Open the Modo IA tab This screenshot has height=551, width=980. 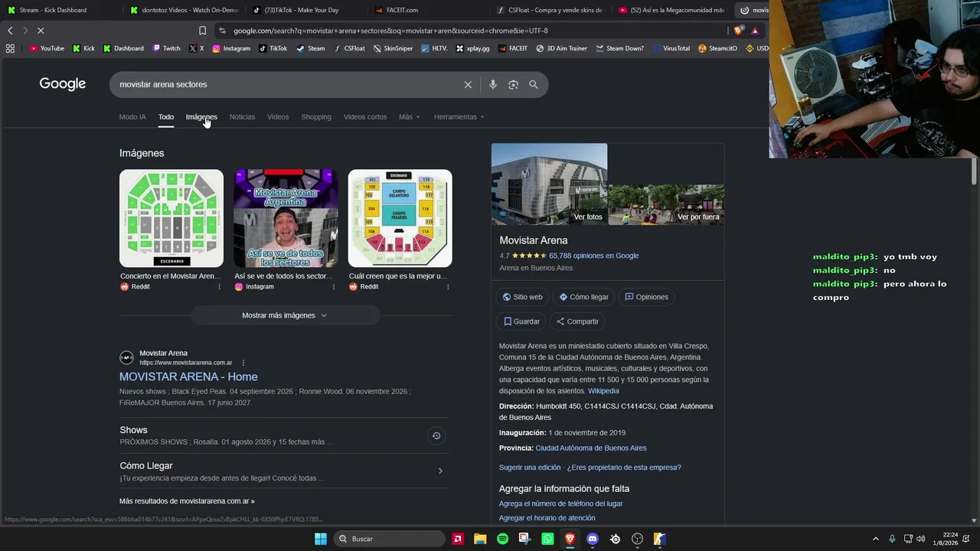[x=132, y=117]
